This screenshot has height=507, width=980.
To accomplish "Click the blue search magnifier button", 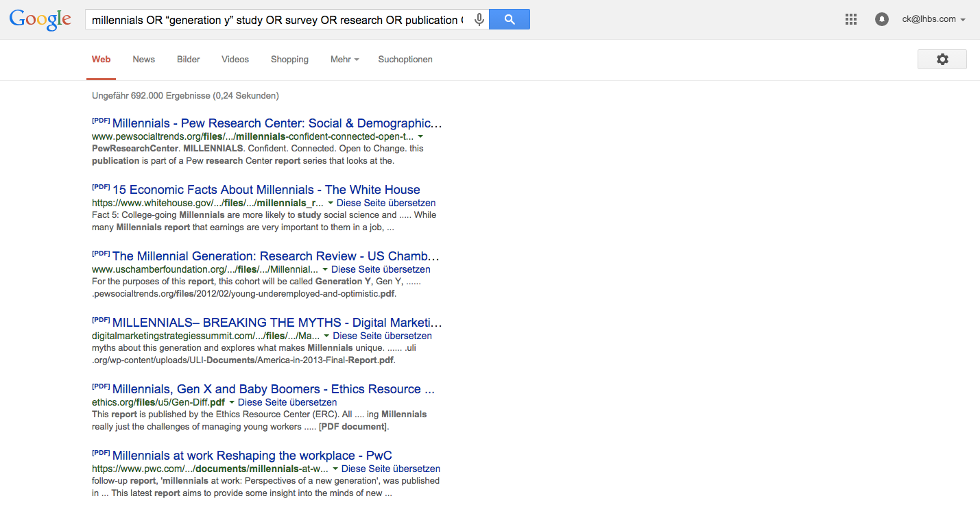I will (510, 19).
